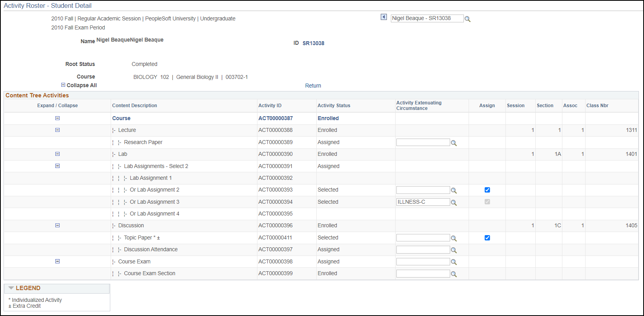Collapse Lab Assignments - Select 2 row
Viewport: 644px width, 316px height.
pos(57,166)
